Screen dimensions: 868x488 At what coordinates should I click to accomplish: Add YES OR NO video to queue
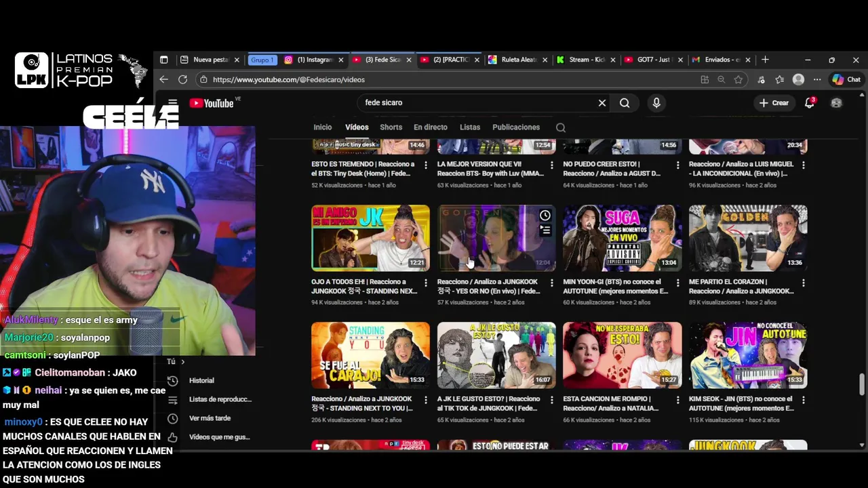(545, 230)
